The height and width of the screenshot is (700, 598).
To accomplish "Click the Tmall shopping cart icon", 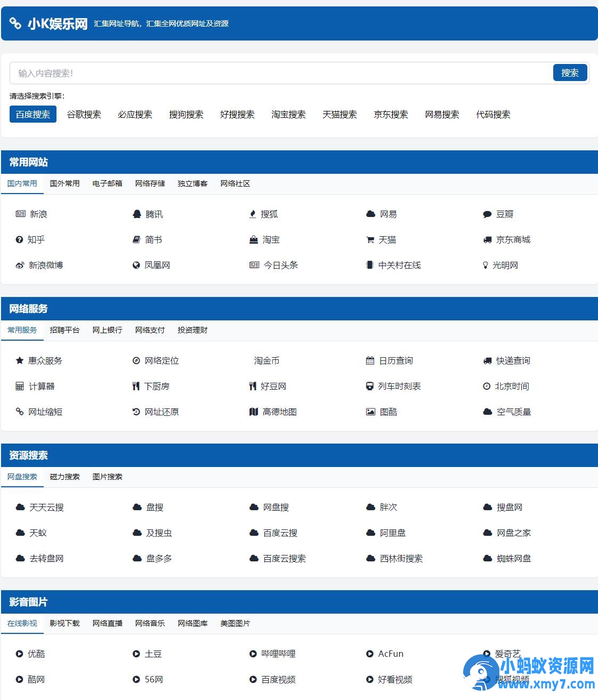I will point(370,240).
